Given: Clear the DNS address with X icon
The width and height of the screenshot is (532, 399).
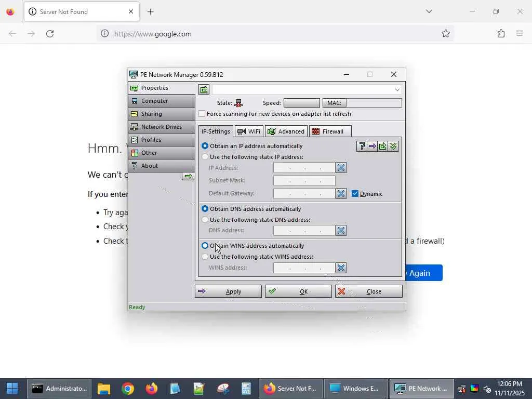Looking at the screenshot, I should click(341, 230).
